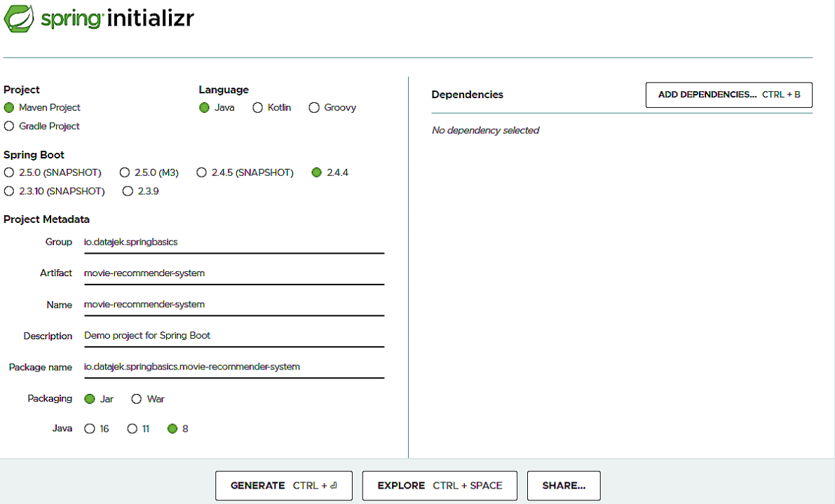
Task: Choose Spring Boot 2.4.5 (SNAPSHOT)
Action: point(202,172)
